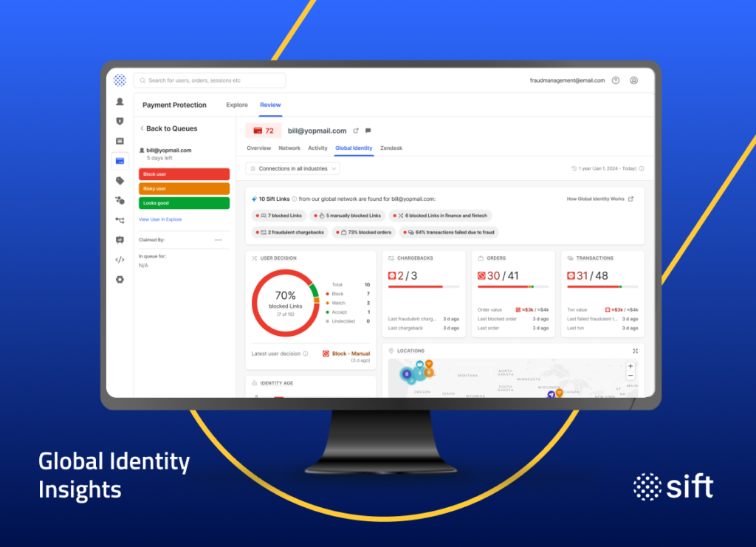Image resolution: width=756 pixels, height=547 pixels.
Task: Click the red score 72 badge
Action: (x=264, y=131)
